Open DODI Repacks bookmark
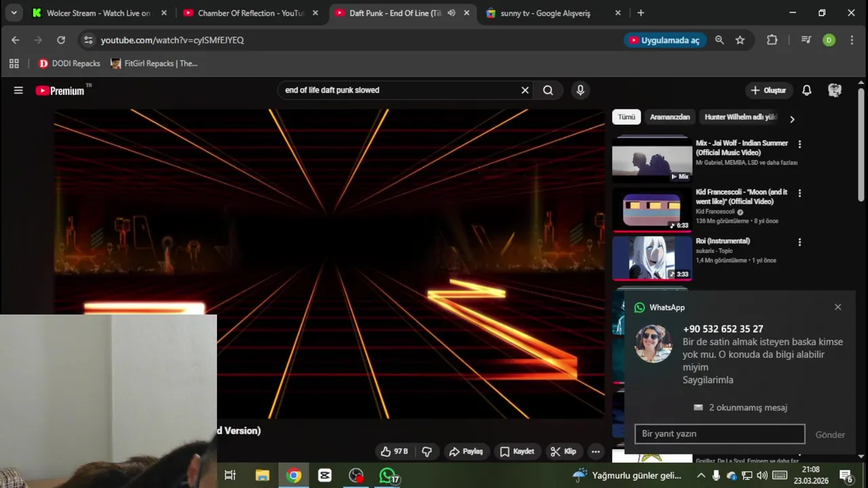Screen dimensions: 868x488 coord(69,64)
